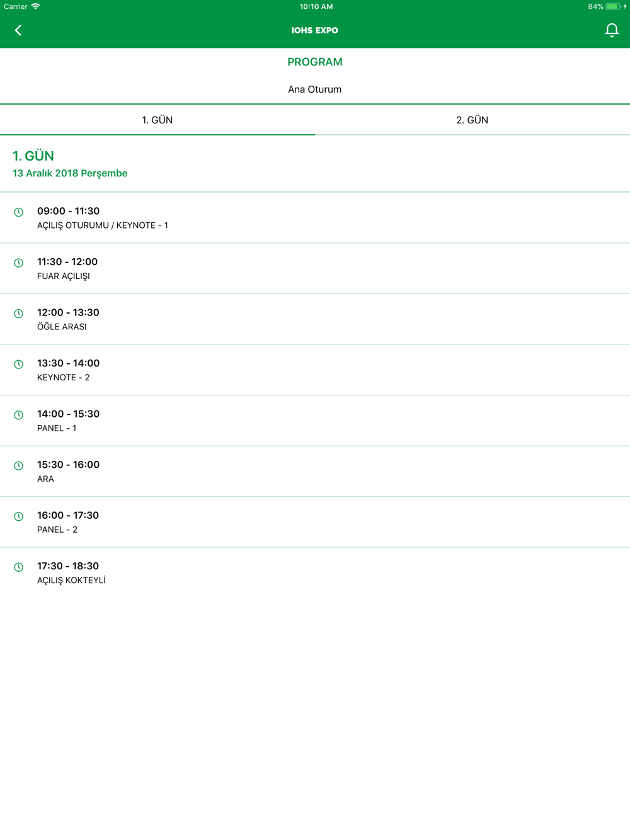
Task: Click clock icon beside 16:00 - 17:30
Action: click(19, 516)
